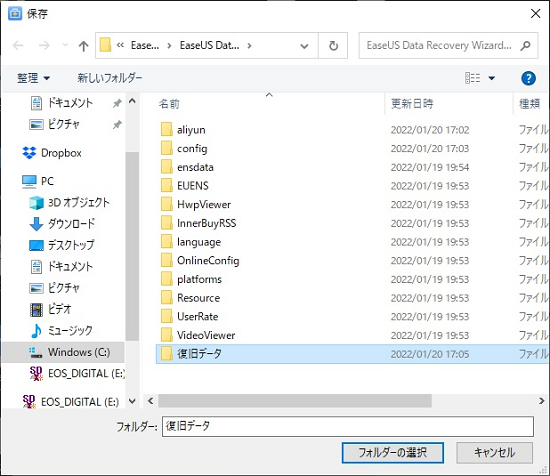Expand chevron after EaseUS Dat... breadcrumb
This screenshot has height=476, width=550.
click(x=249, y=46)
